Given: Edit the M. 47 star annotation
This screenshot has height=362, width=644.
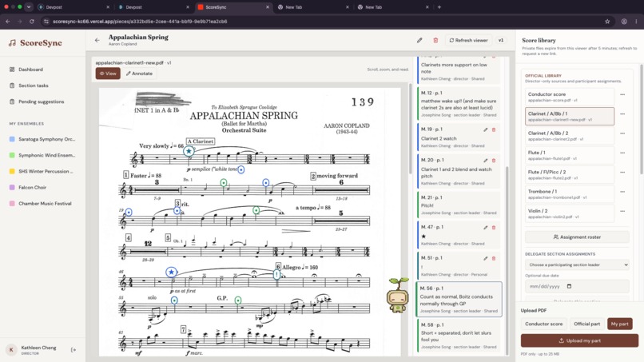Looking at the screenshot, I should point(486,227).
